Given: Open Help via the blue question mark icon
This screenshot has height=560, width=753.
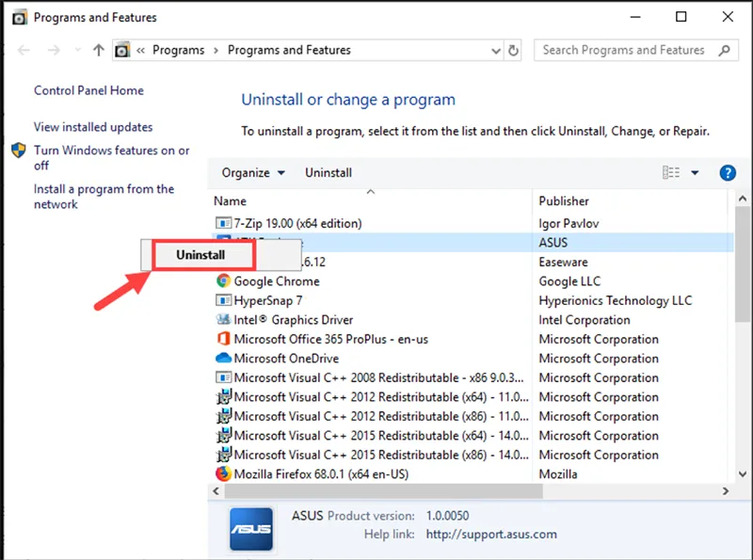Looking at the screenshot, I should tap(728, 173).
